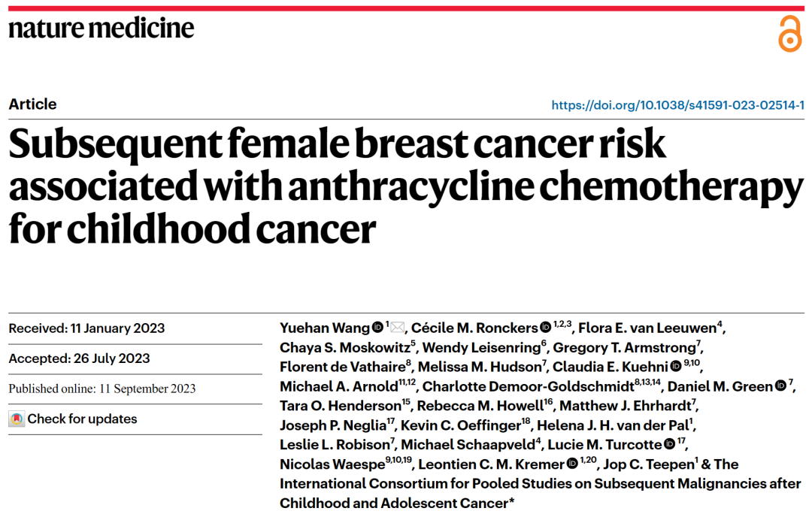This screenshot has width=812, height=514.
Task: Click the Published online date text
Action: click(102, 389)
